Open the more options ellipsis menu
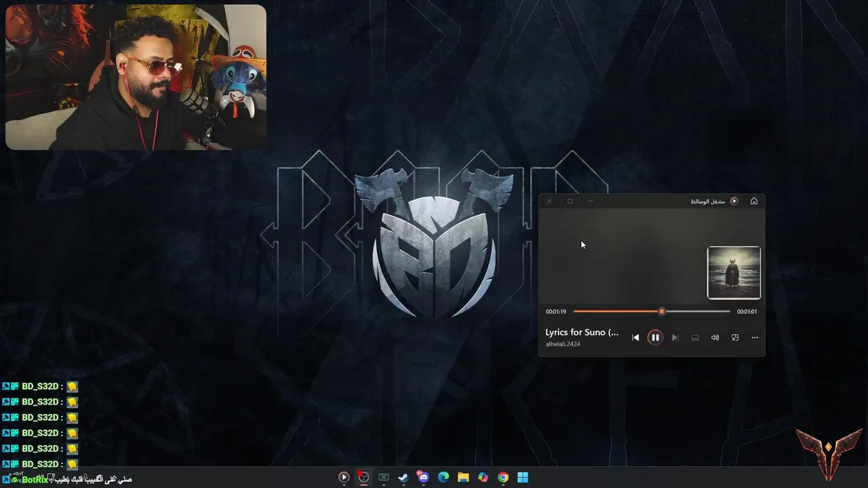The height and width of the screenshot is (488, 868). click(755, 338)
